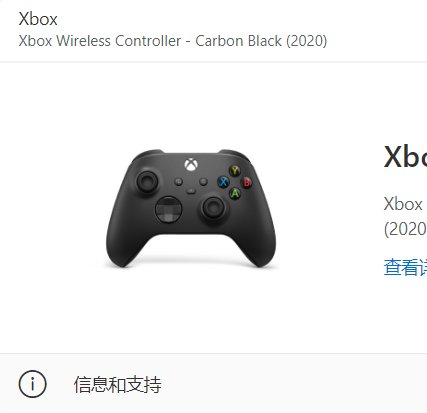Click the left thumbstick on controller image
Image resolution: width=427 pixels, height=413 pixels.
click(147, 181)
